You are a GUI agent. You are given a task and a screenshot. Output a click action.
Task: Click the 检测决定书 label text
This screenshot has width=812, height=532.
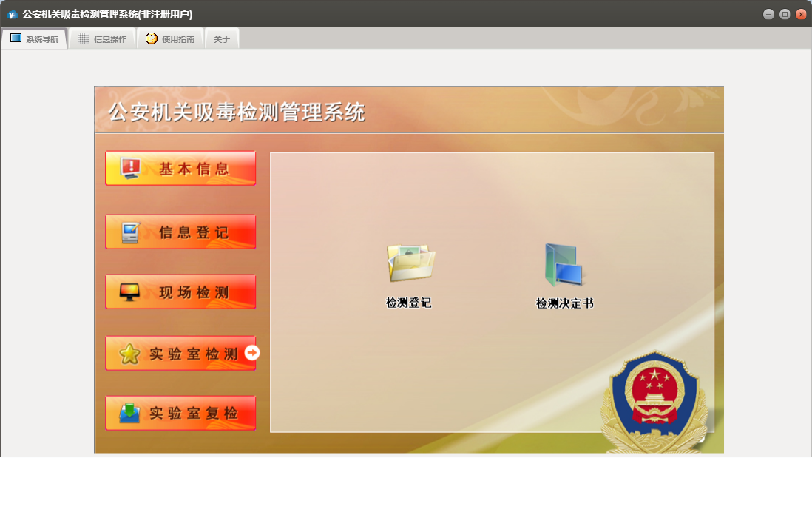click(x=564, y=303)
